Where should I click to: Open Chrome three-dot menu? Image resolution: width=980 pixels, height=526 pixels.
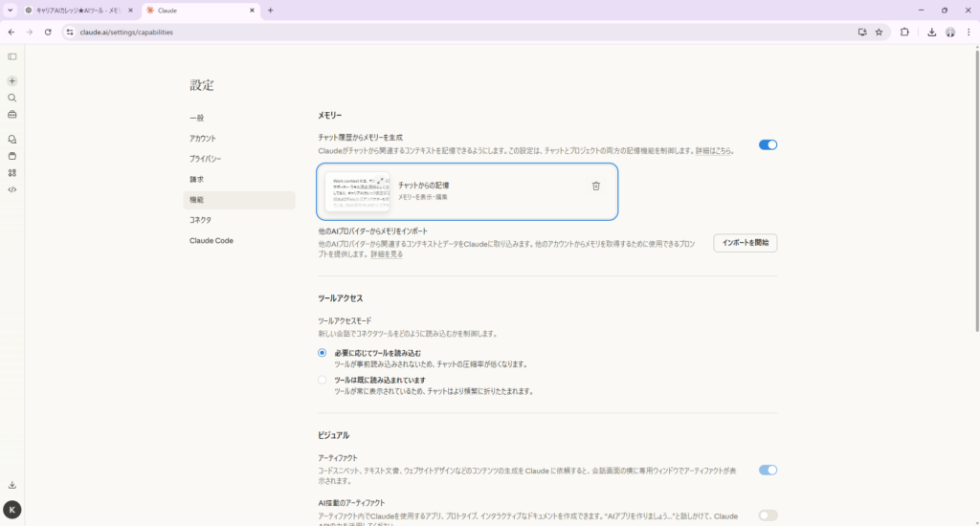tap(969, 32)
